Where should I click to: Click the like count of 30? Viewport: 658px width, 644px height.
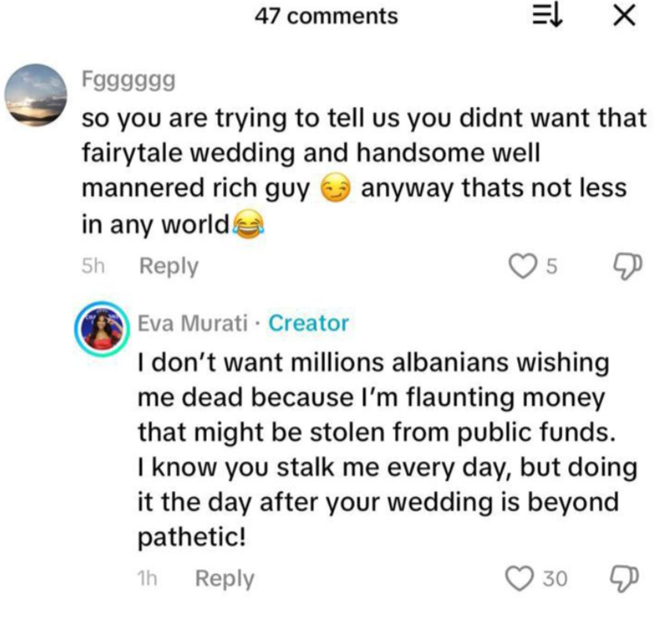pyautogui.click(x=554, y=579)
